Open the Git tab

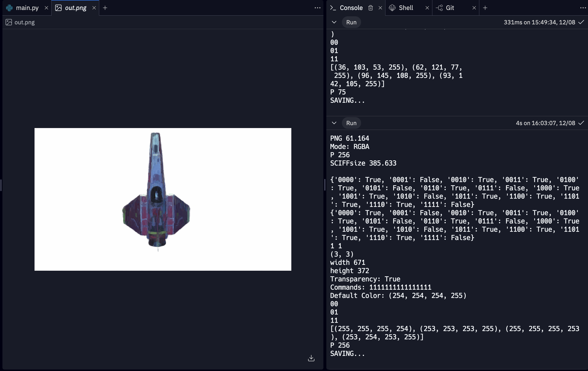click(x=450, y=8)
